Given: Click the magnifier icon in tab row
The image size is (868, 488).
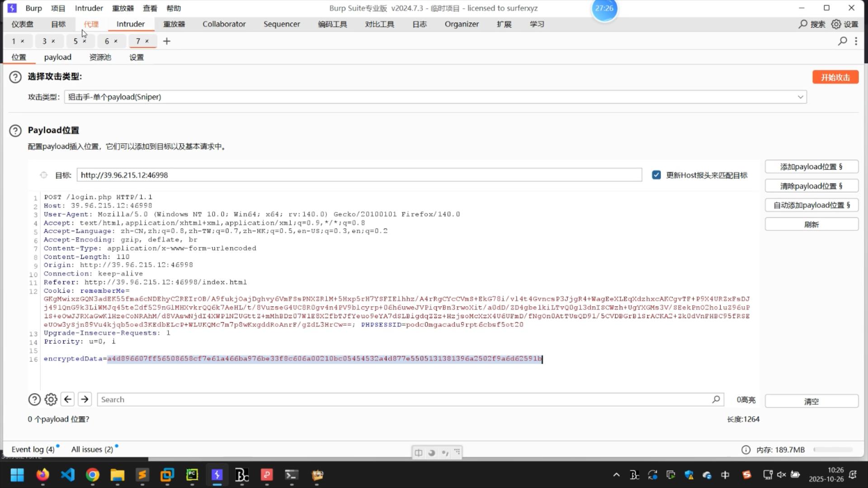Looking at the screenshot, I should (x=842, y=41).
